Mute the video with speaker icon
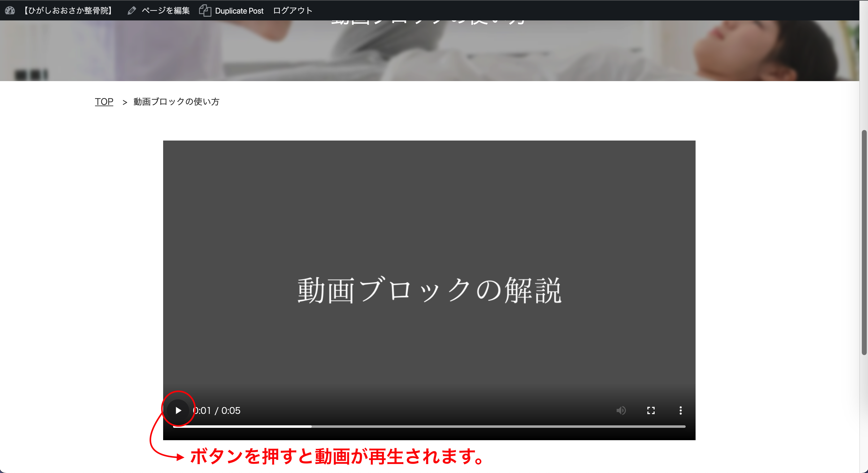The image size is (868, 473). (621, 410)
